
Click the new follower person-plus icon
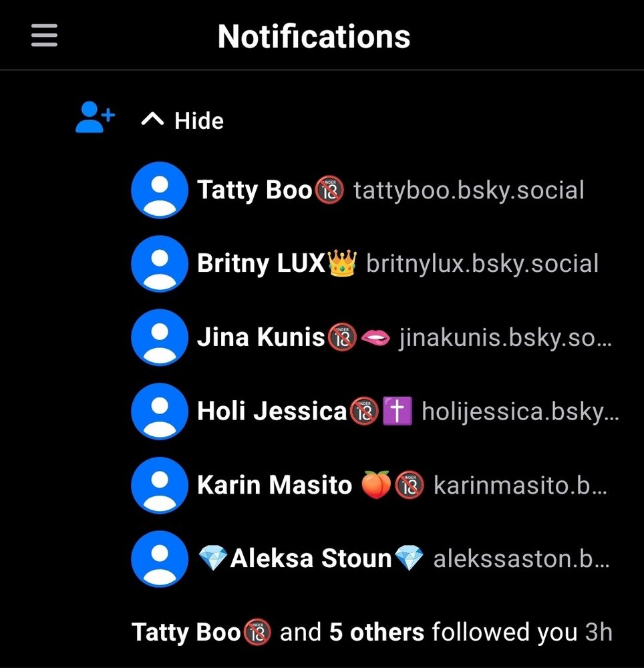95,117
